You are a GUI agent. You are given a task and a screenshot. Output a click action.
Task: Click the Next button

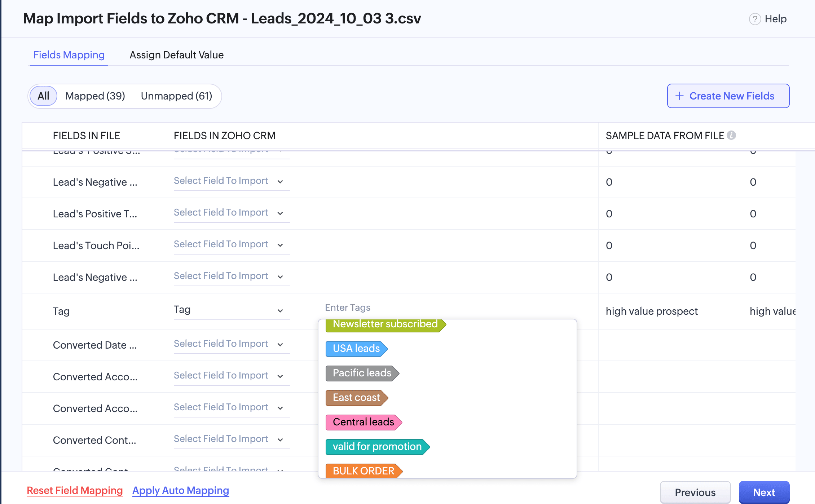pyautogui.click(x=763, y=492)
